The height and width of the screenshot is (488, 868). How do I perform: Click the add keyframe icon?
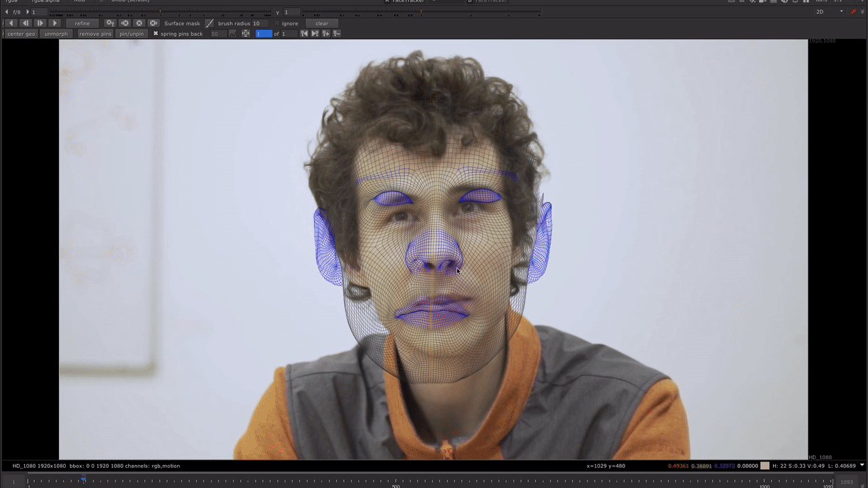tap(325, 34)
